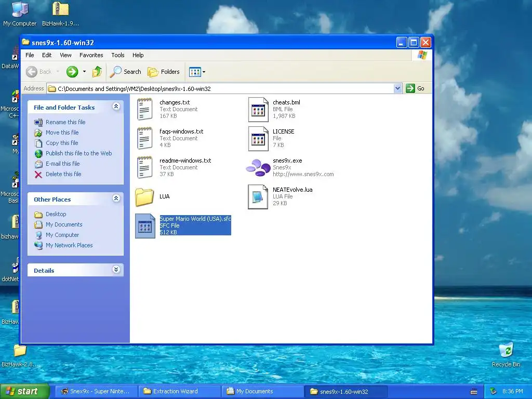Go to My Documents in Other Places
This screenshot has height=399, width=532.
pos(64,224)
